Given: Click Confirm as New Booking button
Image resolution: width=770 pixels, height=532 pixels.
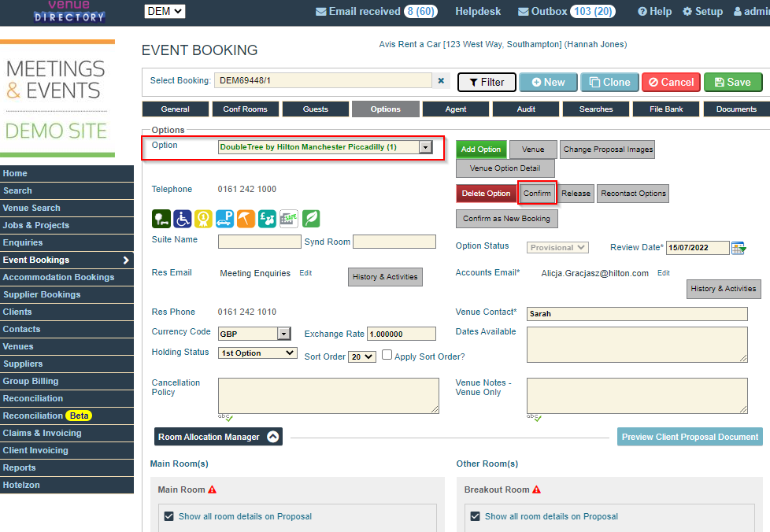Looking at the screenshot, I should 506,219.
